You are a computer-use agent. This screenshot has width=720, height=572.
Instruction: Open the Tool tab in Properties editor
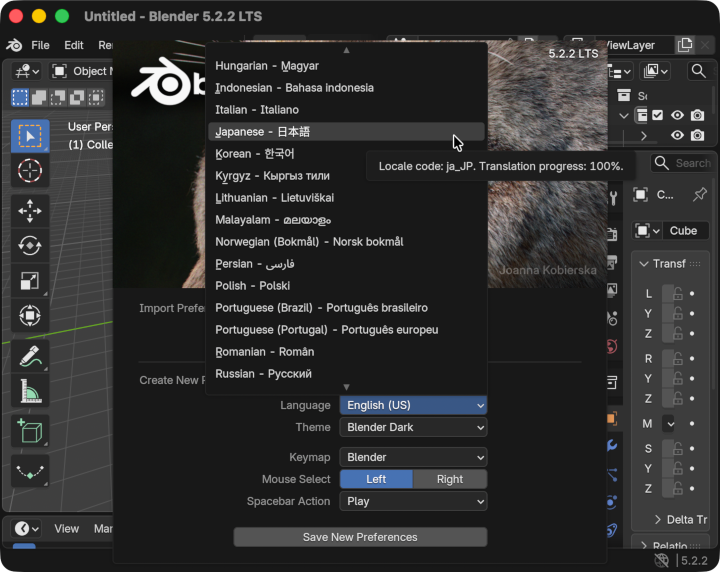613,198
